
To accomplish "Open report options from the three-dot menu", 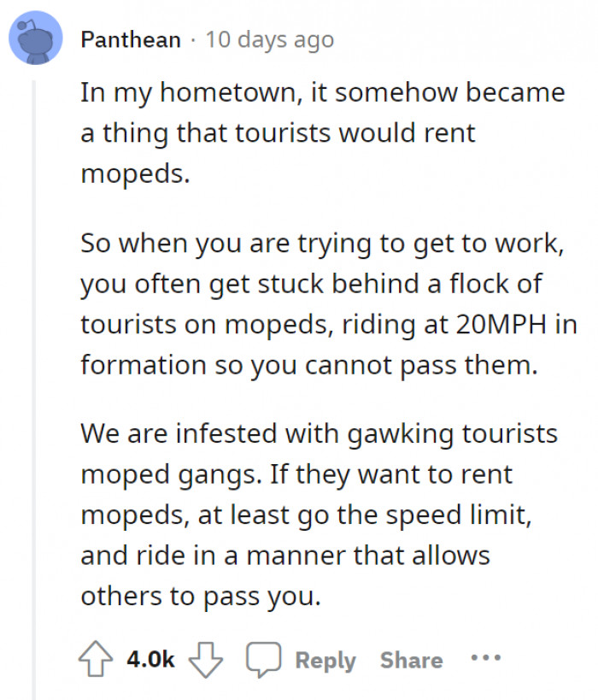I will [484, 658].
